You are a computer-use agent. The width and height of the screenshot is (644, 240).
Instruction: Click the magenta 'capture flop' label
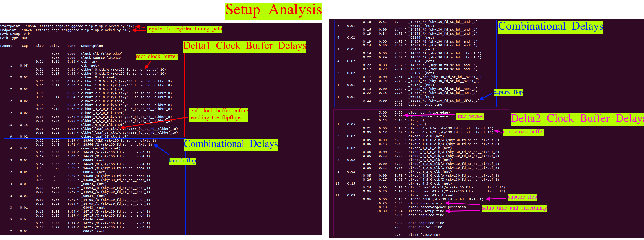pos(522,197)
